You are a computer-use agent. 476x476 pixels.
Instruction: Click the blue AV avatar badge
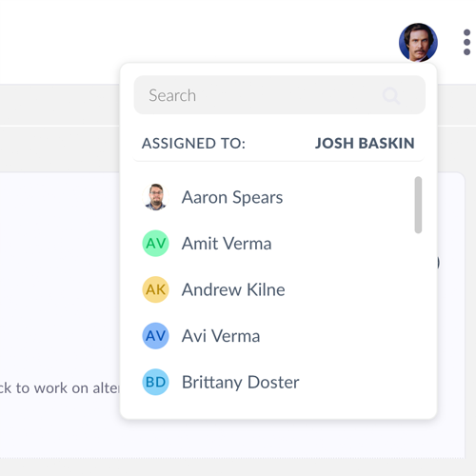tap(155, 336)
